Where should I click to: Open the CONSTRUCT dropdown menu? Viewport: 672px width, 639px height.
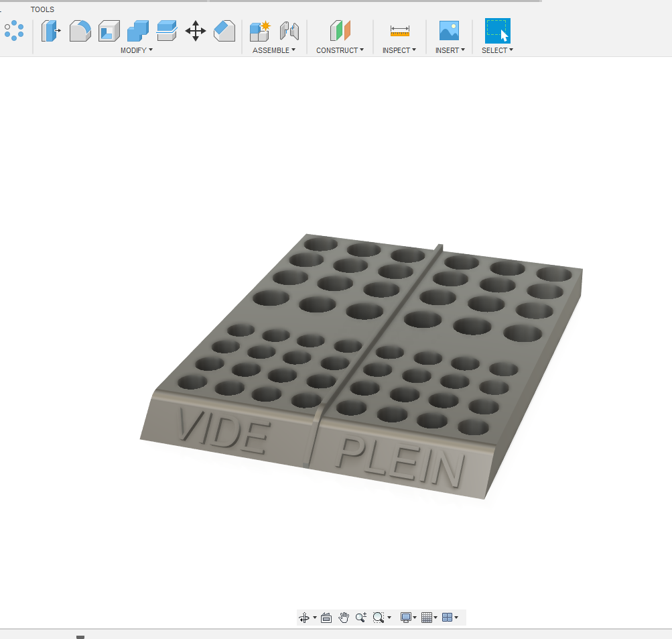pyautogui.click(x=340, y=50)
